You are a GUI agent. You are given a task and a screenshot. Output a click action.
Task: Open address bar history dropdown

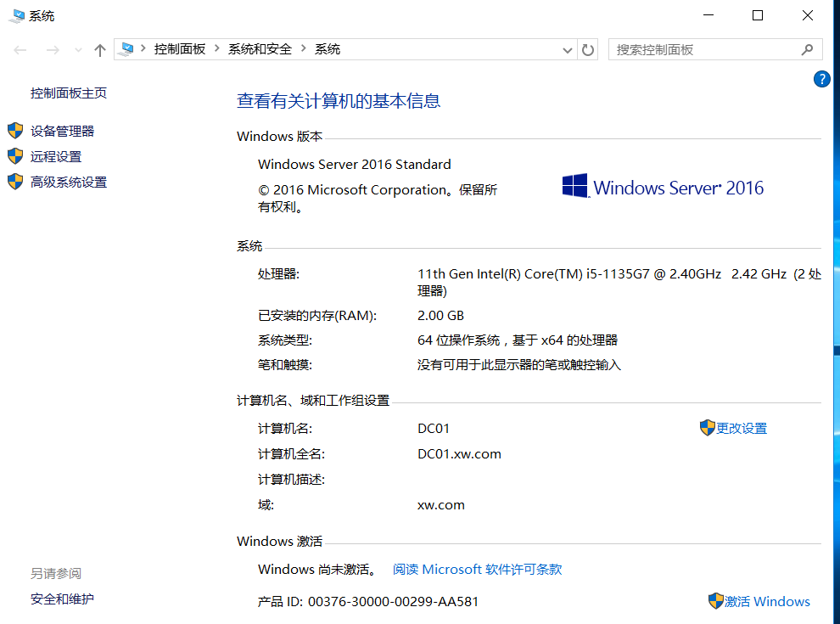pos(568,50)
